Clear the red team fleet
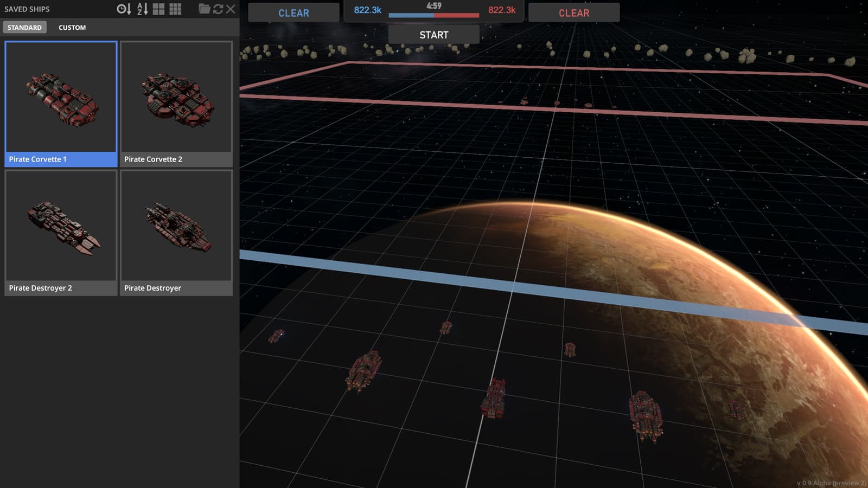This screenshot has width=868, height=488. (x=574, y=12)
